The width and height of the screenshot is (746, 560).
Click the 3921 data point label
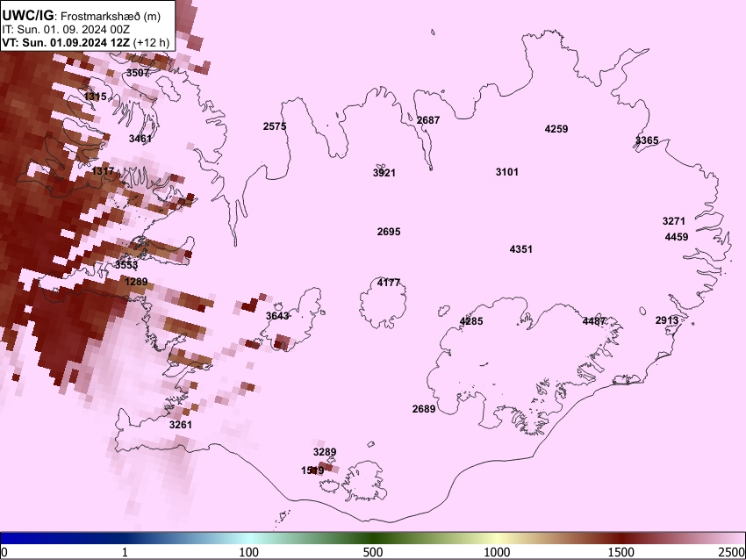click(384, 173)
